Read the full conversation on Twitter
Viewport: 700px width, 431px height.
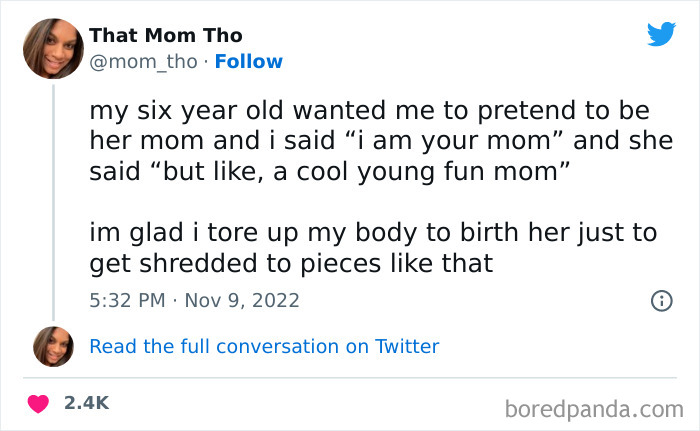(264, 347)
